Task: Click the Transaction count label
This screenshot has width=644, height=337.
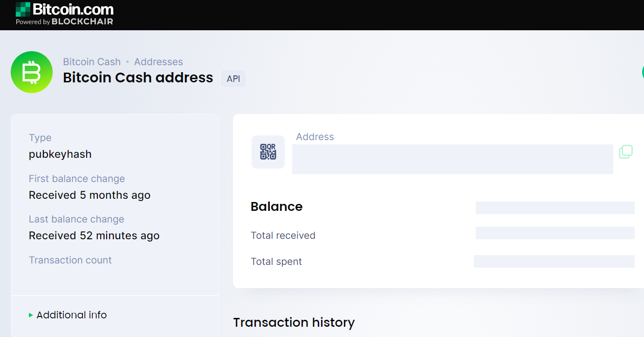Action: [x=70, y=260]
